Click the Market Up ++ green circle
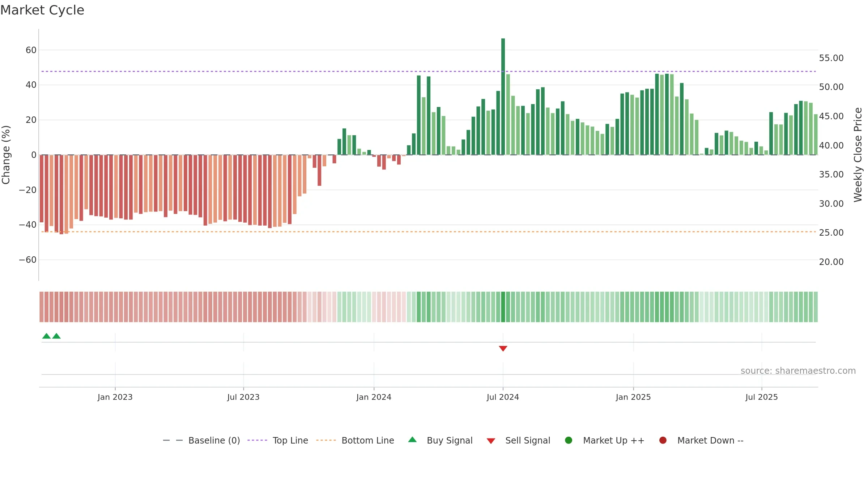 [x=569, y=440]
